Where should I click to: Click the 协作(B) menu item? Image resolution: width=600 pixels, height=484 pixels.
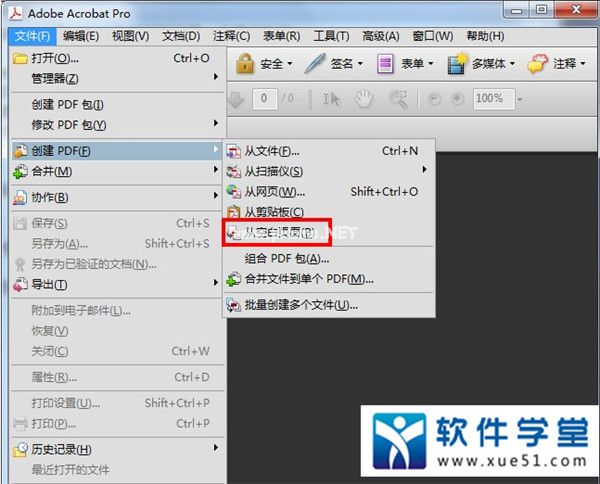click(x=117, y=197)
